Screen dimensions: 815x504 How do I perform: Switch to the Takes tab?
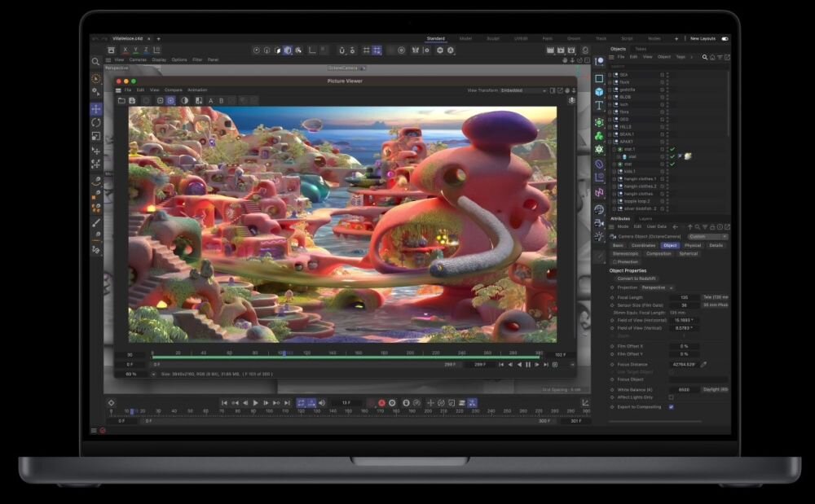click(641, 49)
